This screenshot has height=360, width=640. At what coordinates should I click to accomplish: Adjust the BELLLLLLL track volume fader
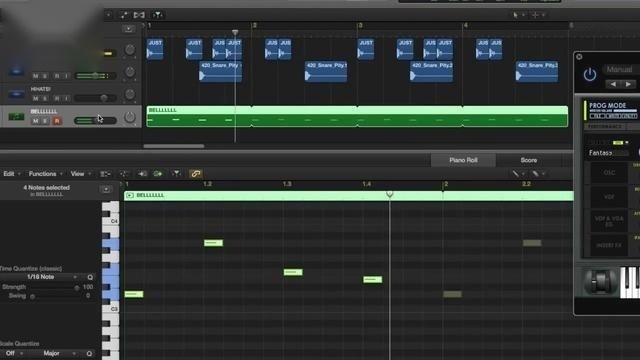(95, 120)
